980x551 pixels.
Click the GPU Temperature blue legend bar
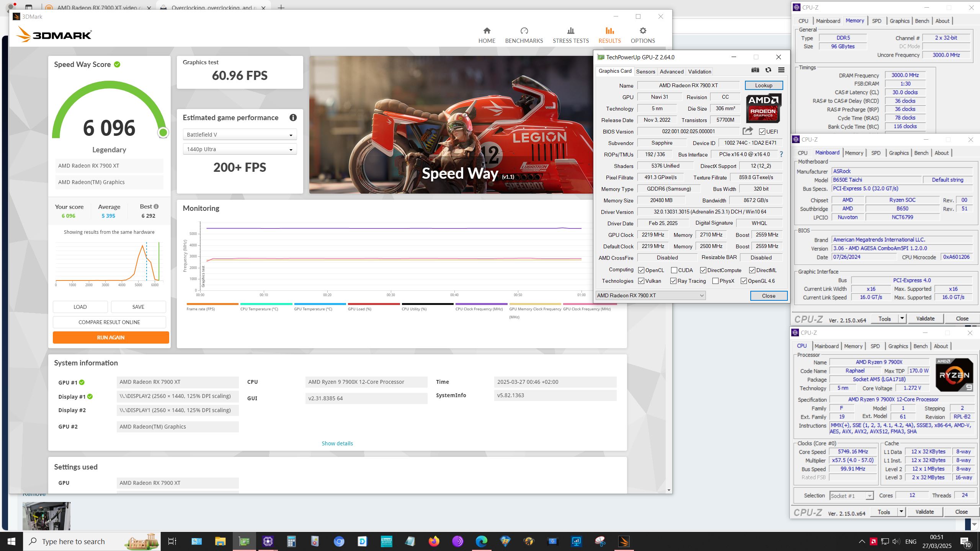pos(320,304)
